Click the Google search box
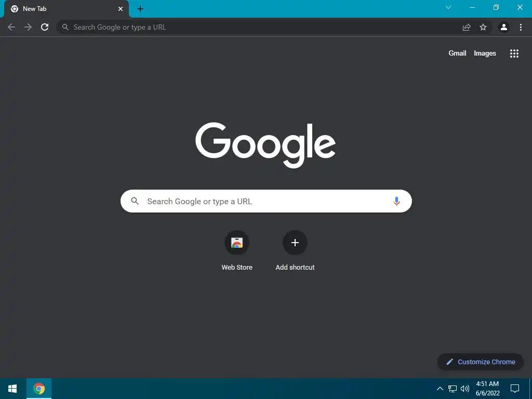The image size is (532, 399). 266,201
